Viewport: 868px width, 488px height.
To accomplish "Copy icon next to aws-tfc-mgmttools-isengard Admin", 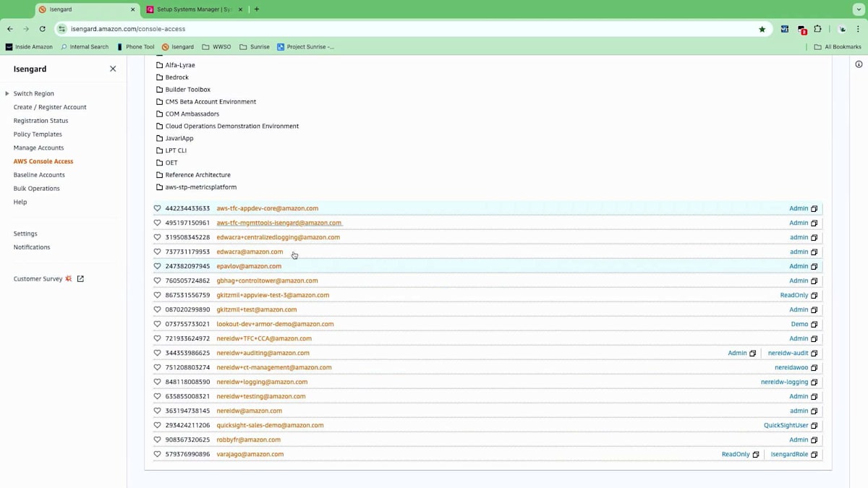I will (814, 223).
